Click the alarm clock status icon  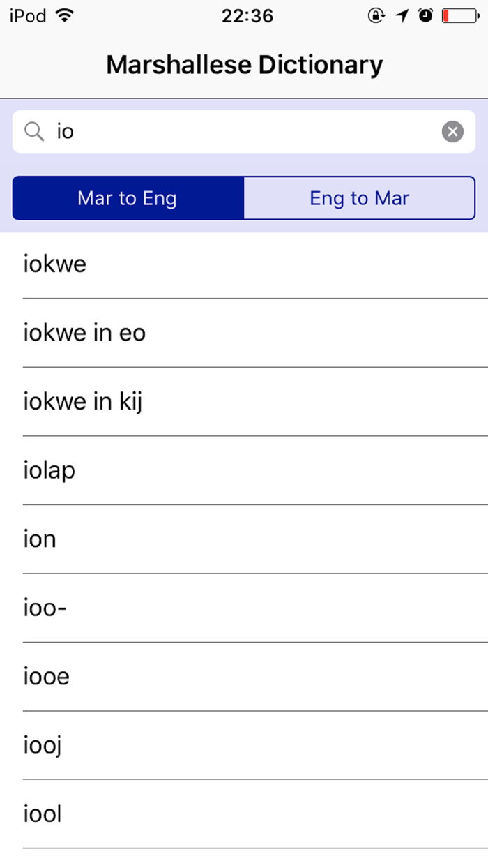point(426,14)
